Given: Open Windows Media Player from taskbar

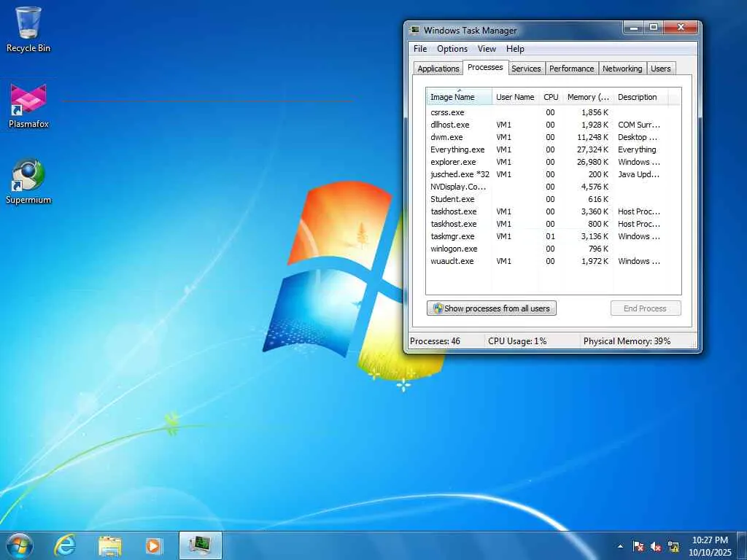Looking at the screenshot, I should [x=153, y=545].
